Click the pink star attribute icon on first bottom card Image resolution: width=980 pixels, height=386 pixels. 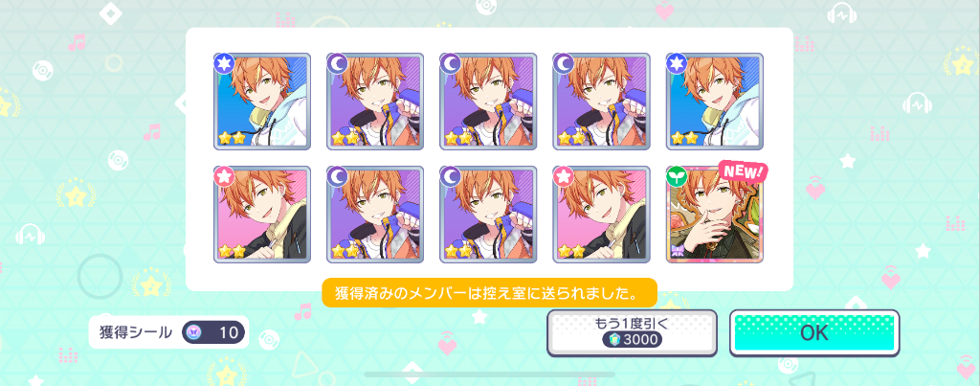[224, 176]
